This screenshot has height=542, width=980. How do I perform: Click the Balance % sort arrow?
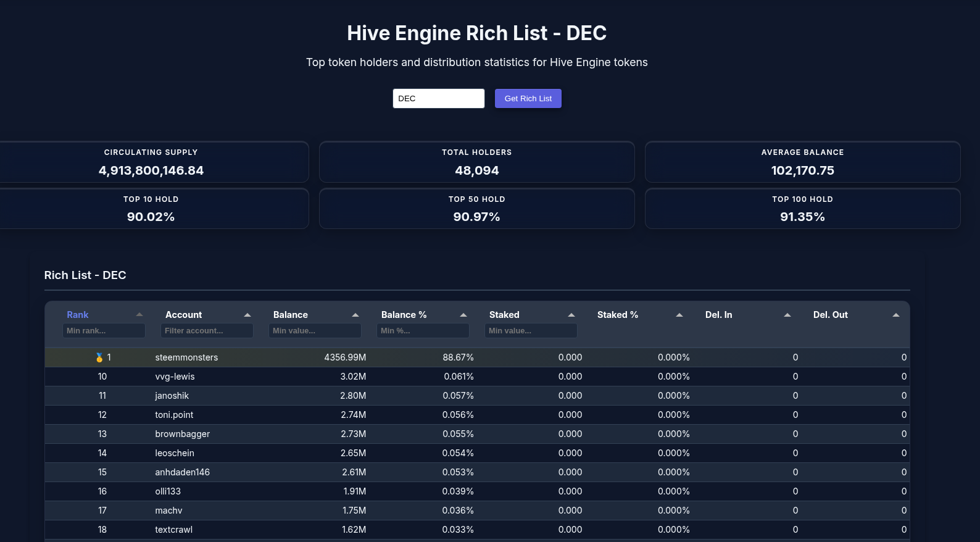[463, 315]
